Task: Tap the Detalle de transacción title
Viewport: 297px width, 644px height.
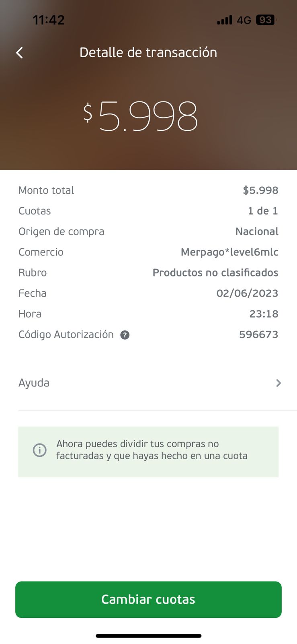Action: [148, 52]
